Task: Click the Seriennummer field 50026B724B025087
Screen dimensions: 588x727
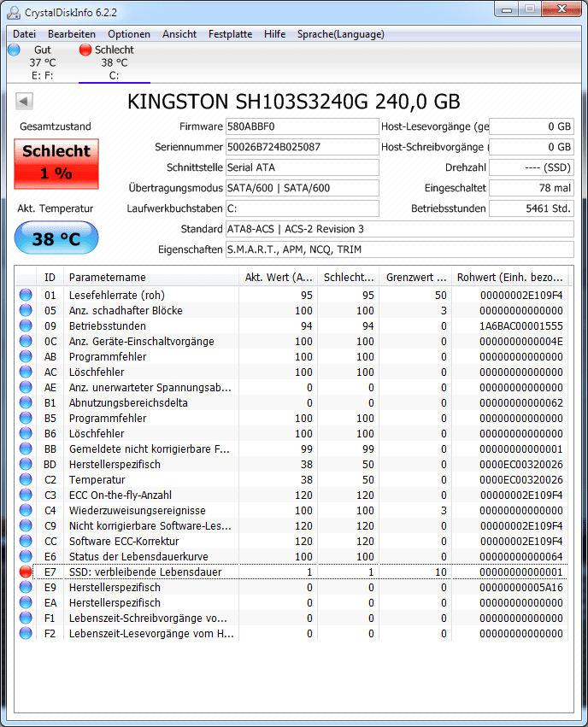Action: click(302, 147)
